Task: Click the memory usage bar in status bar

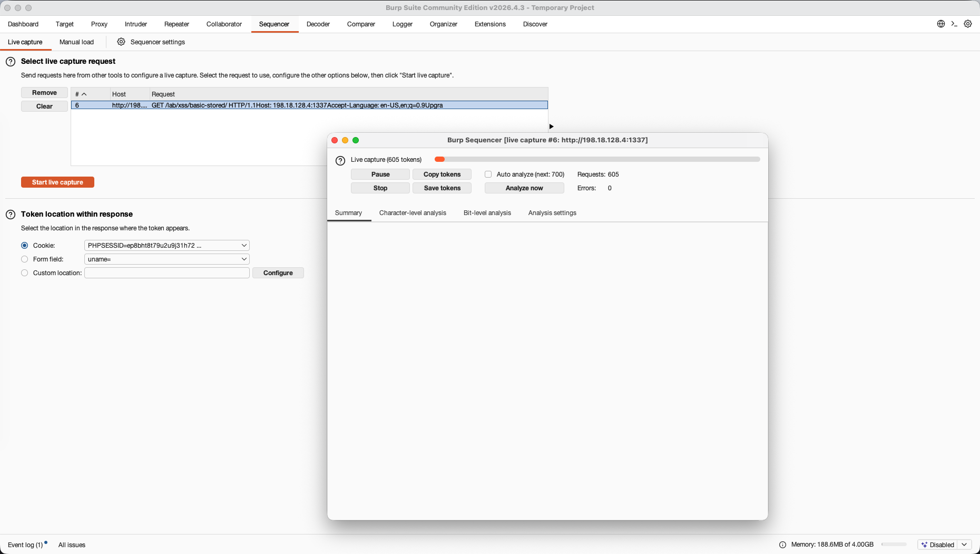Action: 894,545
